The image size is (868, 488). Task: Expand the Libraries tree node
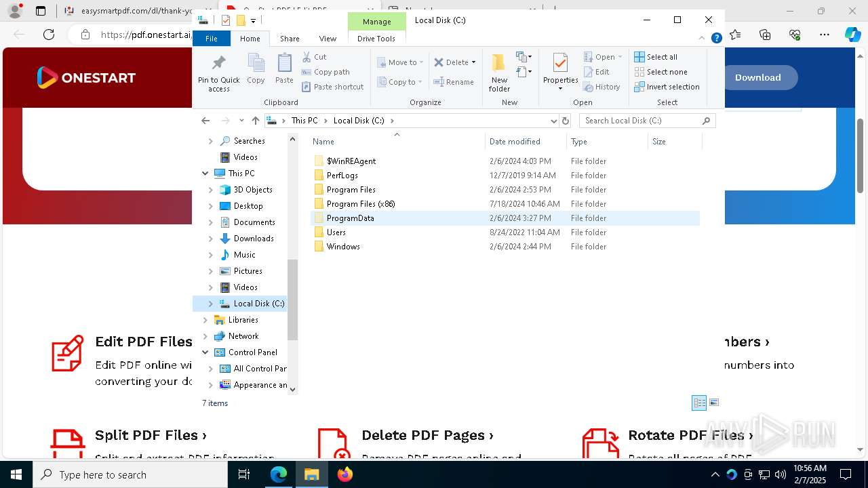pos(205,320)
